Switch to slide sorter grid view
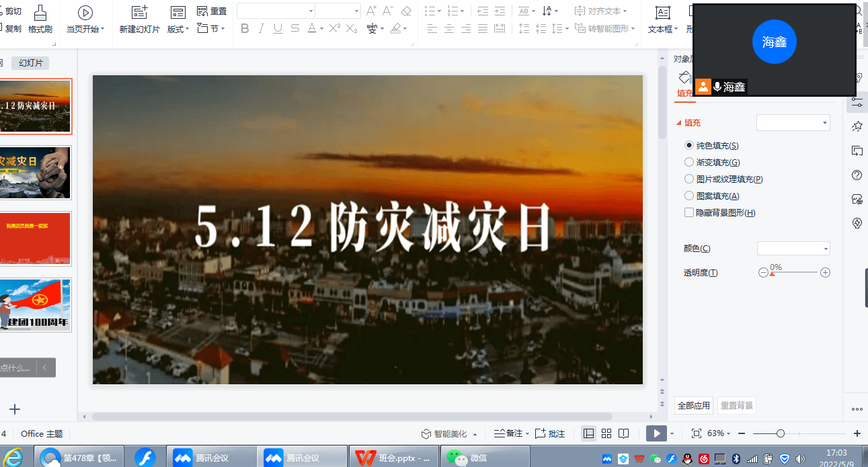 (606, 433)
